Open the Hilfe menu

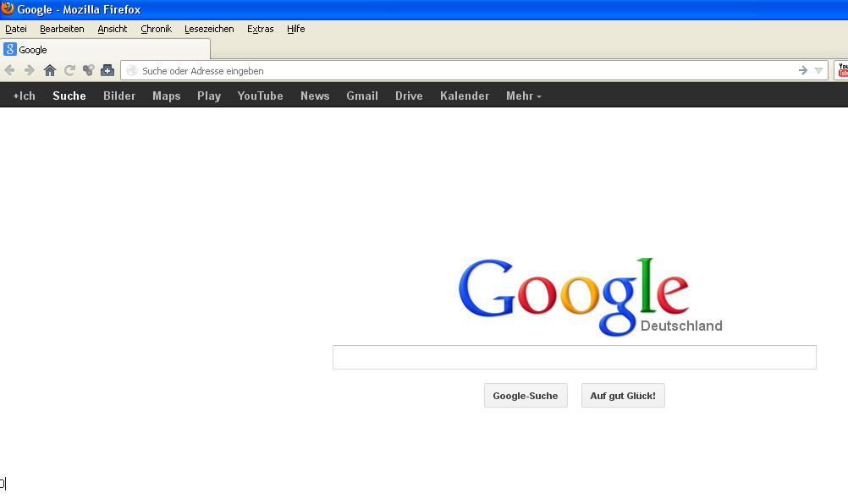296,29
